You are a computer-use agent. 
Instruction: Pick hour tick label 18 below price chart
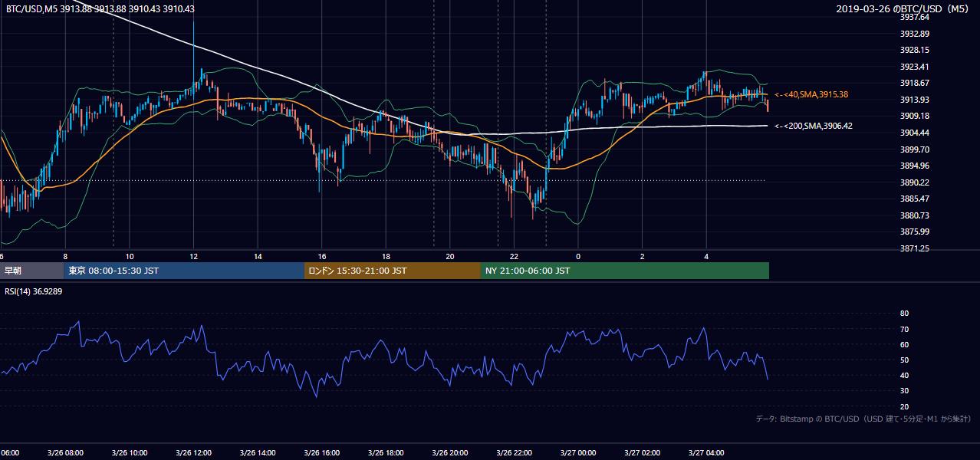tap(386, 256)
